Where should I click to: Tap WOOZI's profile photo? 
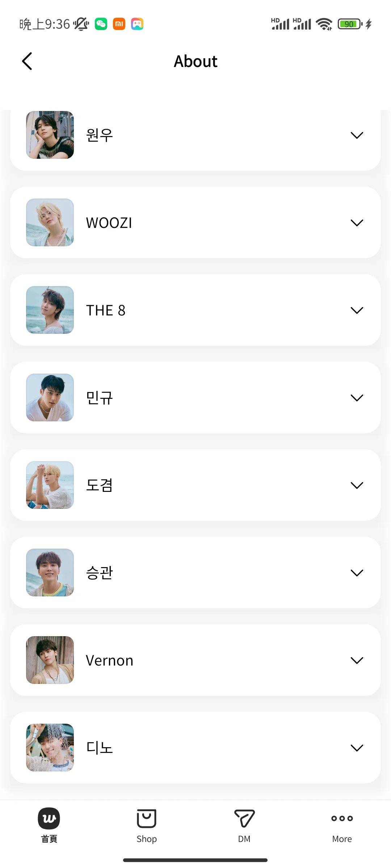point(50,222)
